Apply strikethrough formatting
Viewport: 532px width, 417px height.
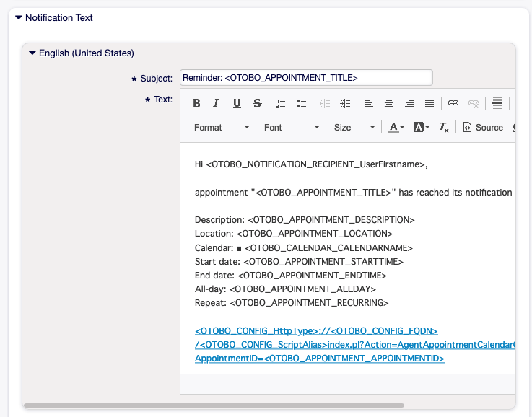coord(258,104)
